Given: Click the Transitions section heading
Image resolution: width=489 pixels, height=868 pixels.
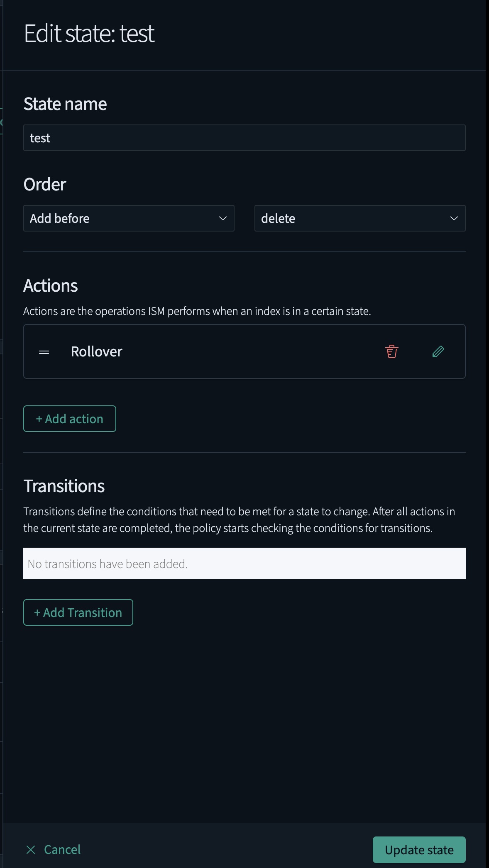Looking at the screenshot, I should pyautogui.click(x=64, y=486).
